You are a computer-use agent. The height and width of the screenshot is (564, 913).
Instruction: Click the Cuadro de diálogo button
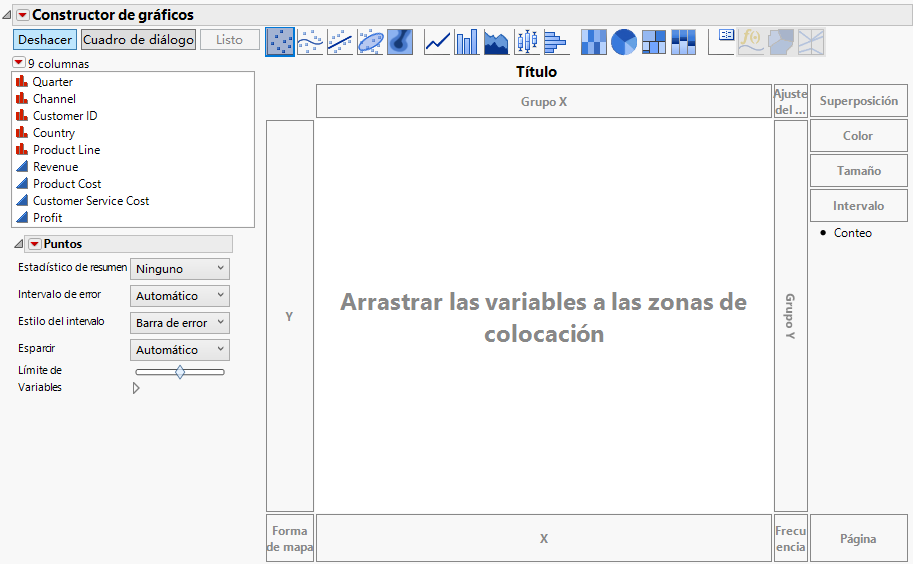138,40
